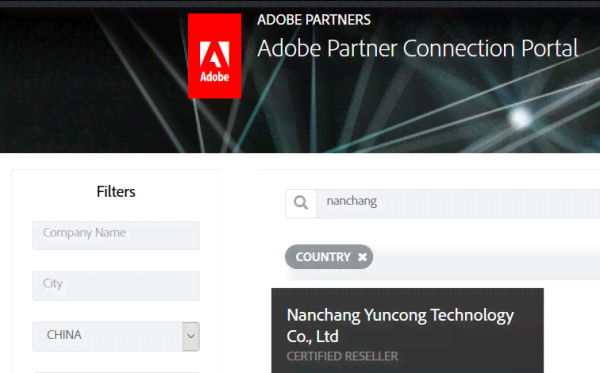This screenshot has width=600, height=373.
Task: Click the CERTIFIED RESELLER label
Action: point(342,357)
